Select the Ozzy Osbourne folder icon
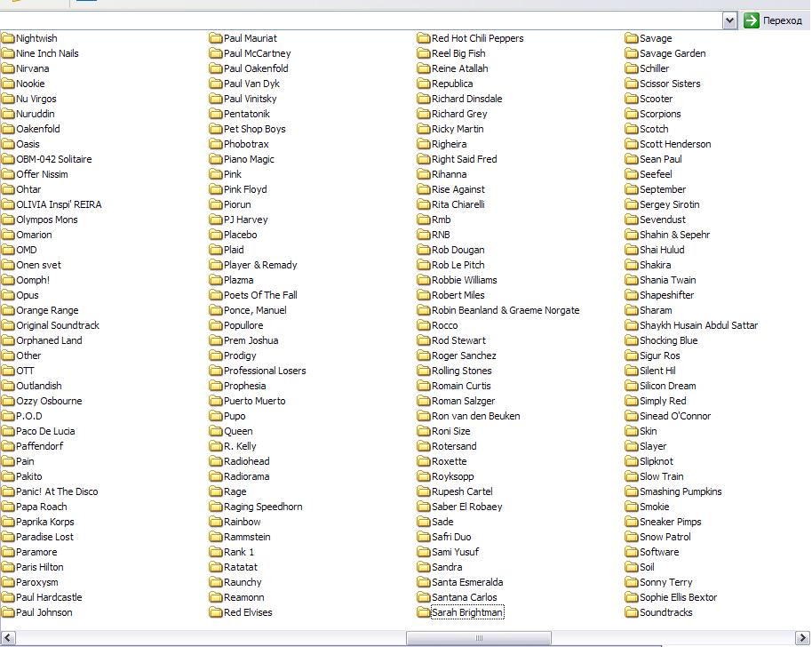 8,401
